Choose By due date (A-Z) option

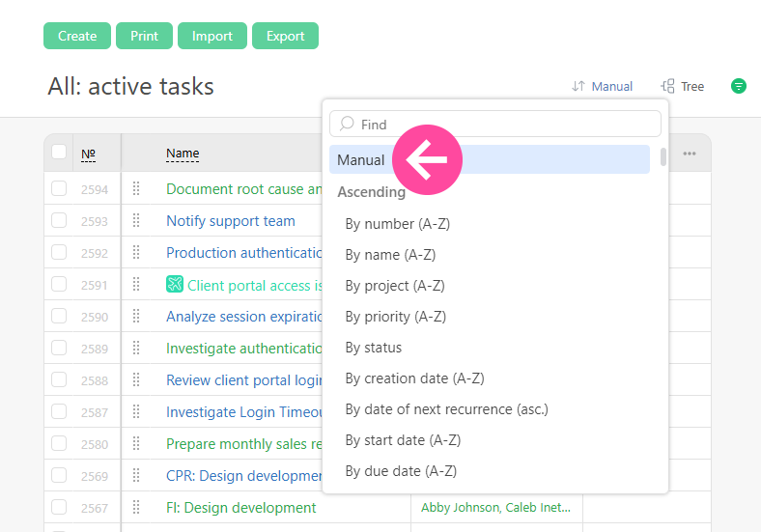[x=401, y=471]
